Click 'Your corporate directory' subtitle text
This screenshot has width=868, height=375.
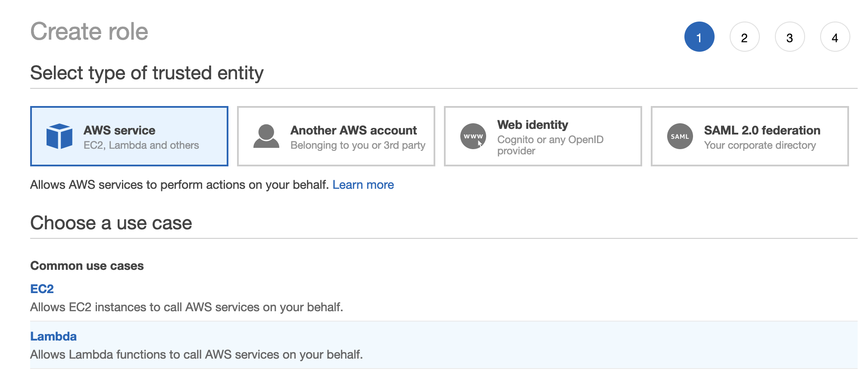(x=760, y=145)
